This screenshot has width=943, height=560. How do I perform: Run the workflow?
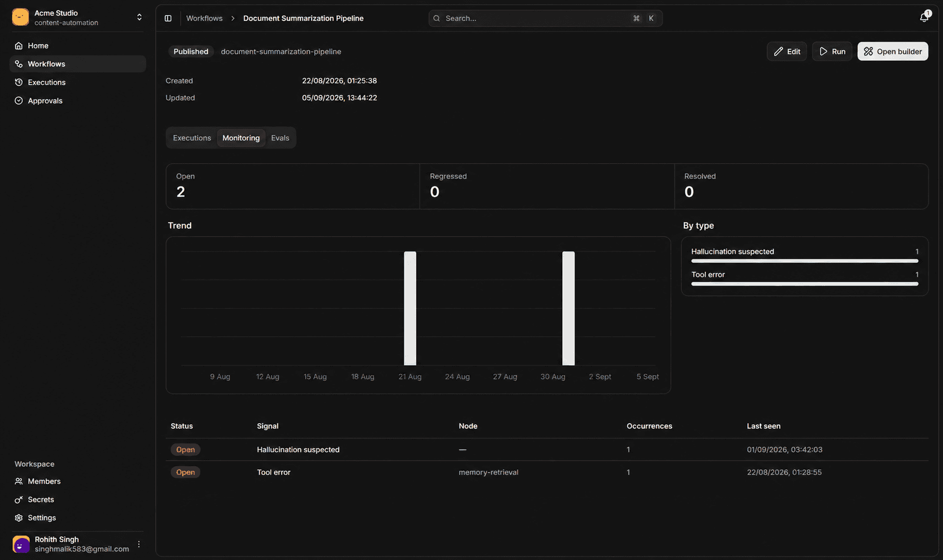[832, 52]
